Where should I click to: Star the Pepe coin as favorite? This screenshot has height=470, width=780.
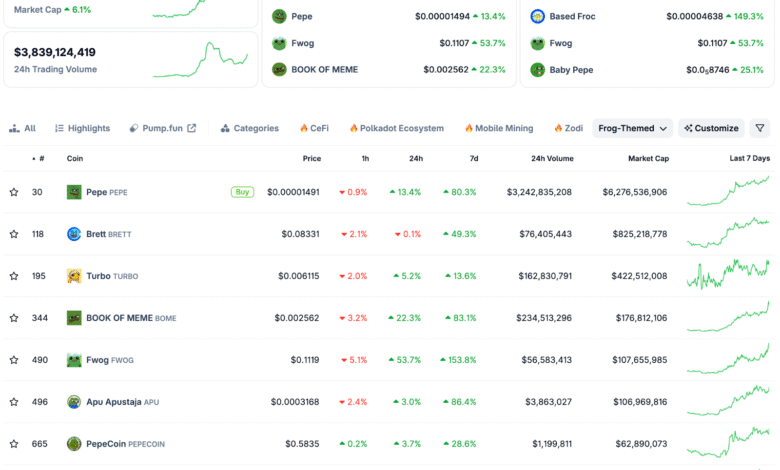click(14, 192)
